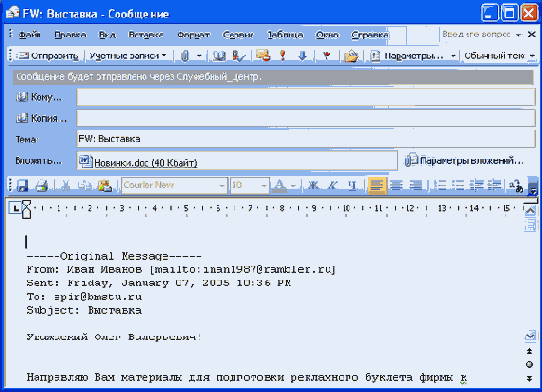
Task: Open the Таблица menu
Action: [285, 35]
